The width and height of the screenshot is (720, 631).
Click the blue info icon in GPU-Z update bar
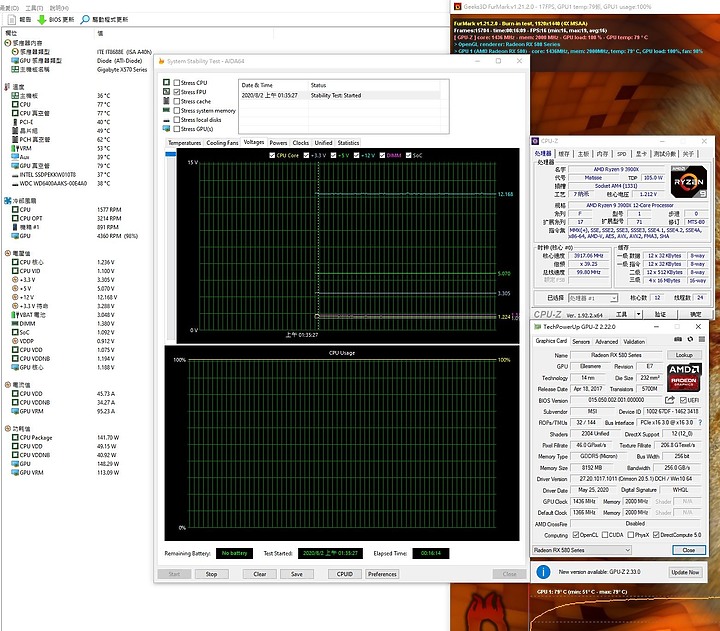click(x=543, y=572)
